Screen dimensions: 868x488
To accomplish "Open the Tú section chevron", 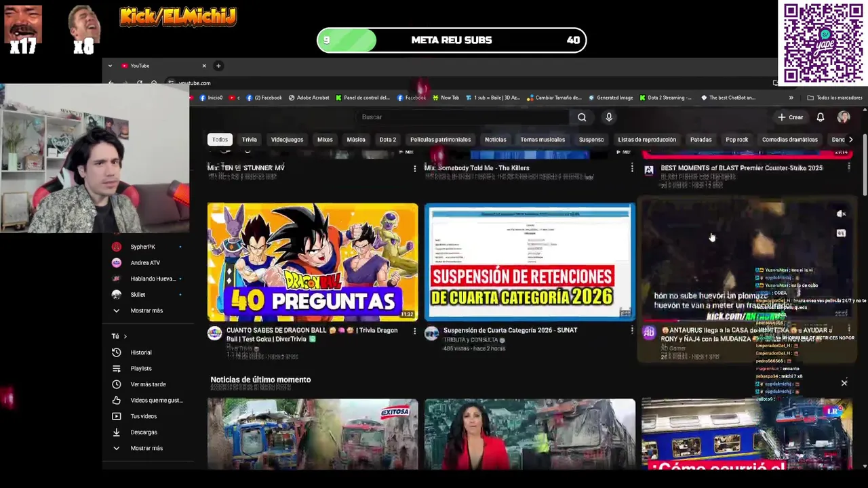I will 125,336.
